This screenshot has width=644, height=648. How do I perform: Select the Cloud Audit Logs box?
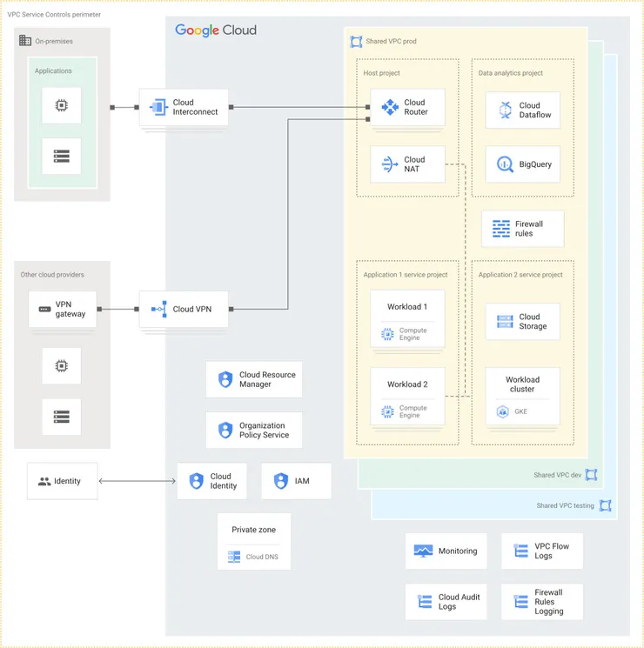(446, 602)
